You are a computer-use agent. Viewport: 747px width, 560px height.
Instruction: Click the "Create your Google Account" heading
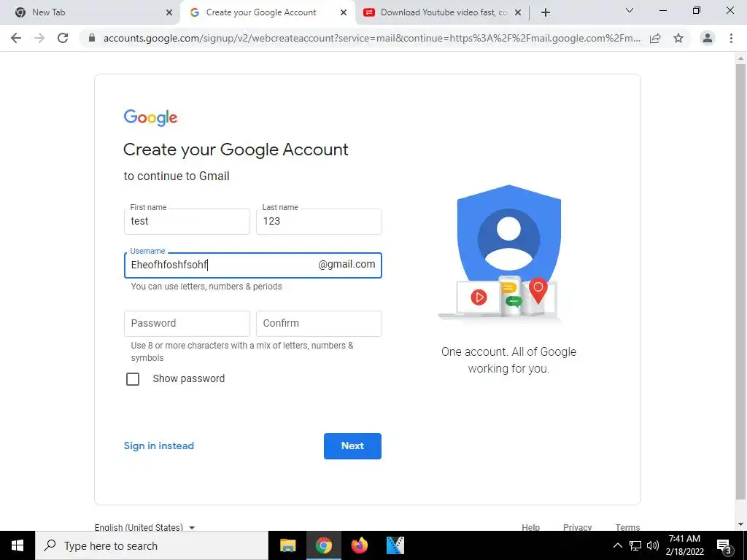236,149
